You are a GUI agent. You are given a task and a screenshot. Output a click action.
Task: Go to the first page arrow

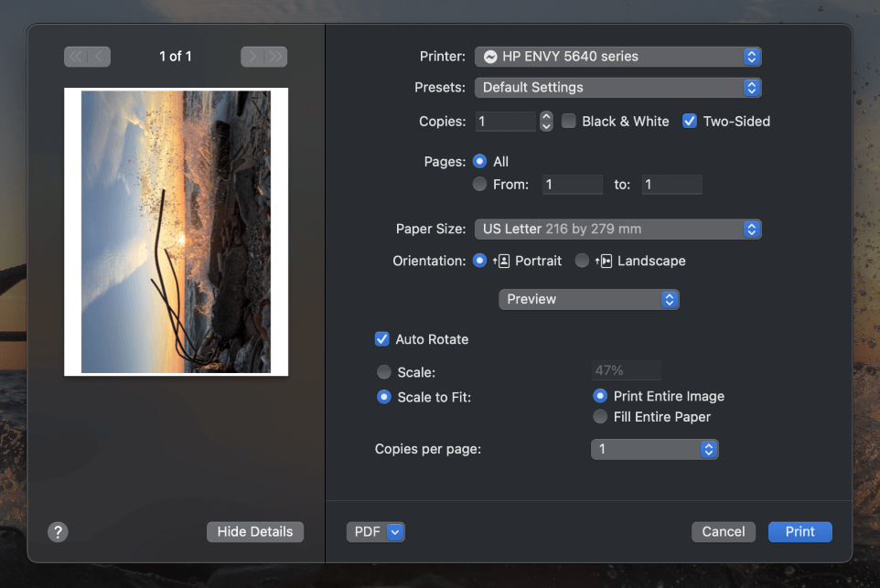[x=76, y=57]
